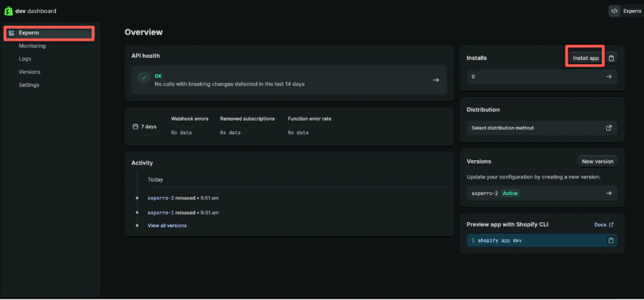Click the shopify app dev command text
The width and height of the screenshot is (644, 300).
(500, 241)
